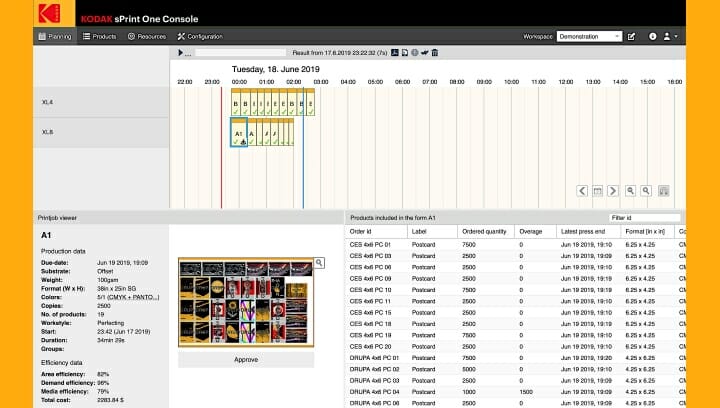The width and height of the screenshot is (720, 408).
Task: Click the Filter id input field
Action: 645,218
